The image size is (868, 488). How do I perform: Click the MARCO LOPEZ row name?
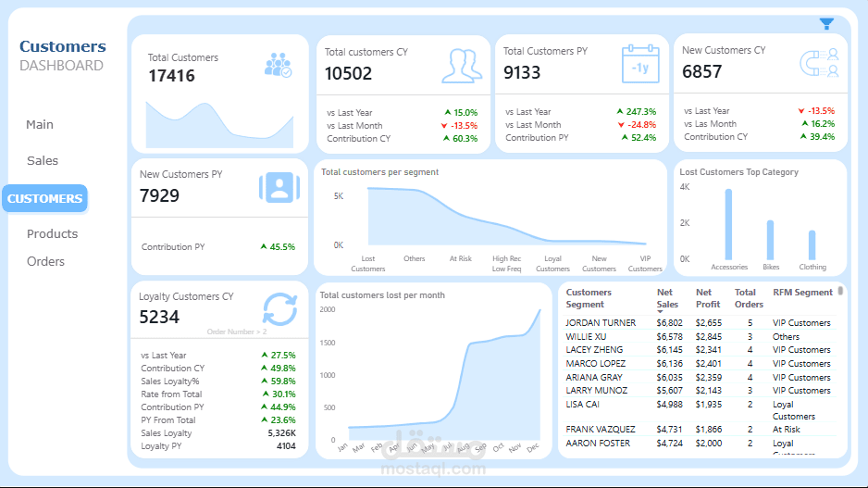click(x=596, y=364)
